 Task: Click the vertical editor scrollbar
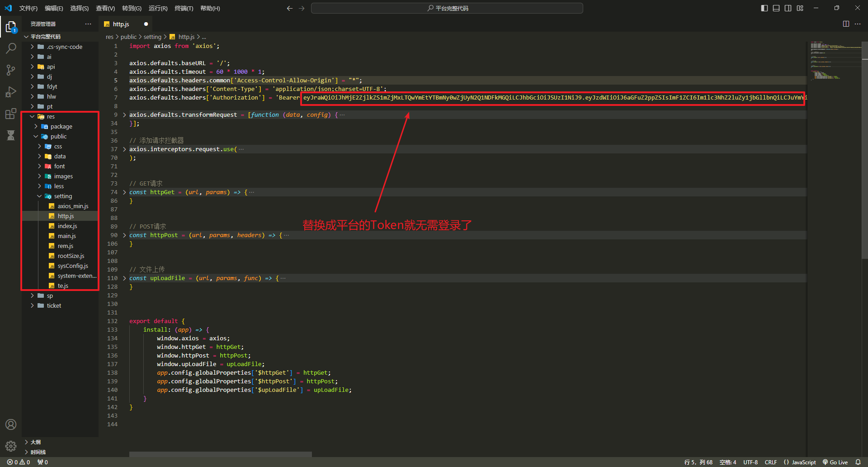click(x=865, y=150)
